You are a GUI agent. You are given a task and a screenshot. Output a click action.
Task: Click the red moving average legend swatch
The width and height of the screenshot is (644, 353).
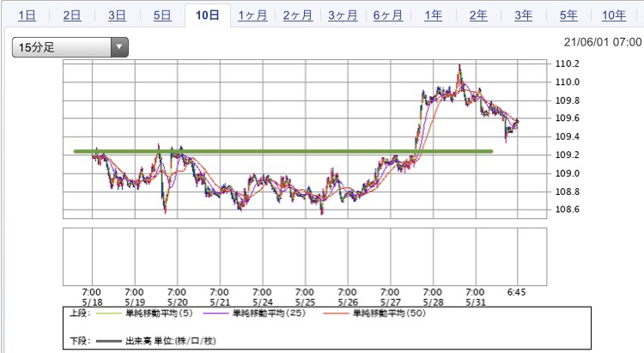coord(336,314)
